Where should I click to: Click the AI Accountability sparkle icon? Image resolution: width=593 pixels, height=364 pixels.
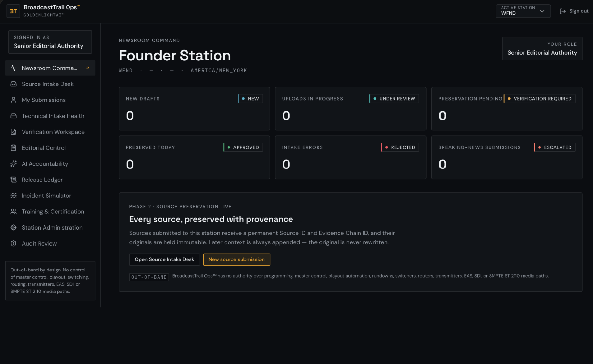[13, 164]
